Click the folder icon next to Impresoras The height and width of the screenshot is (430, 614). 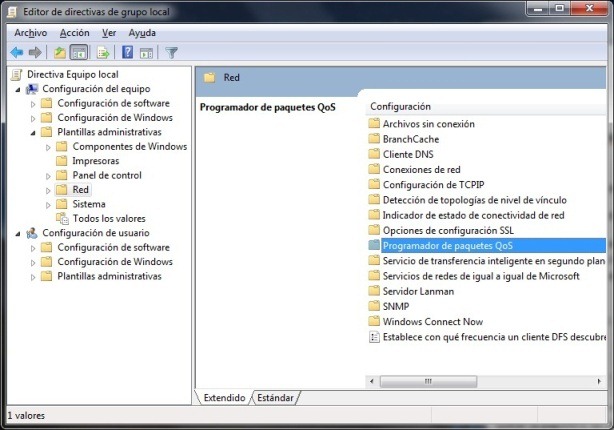61,161
